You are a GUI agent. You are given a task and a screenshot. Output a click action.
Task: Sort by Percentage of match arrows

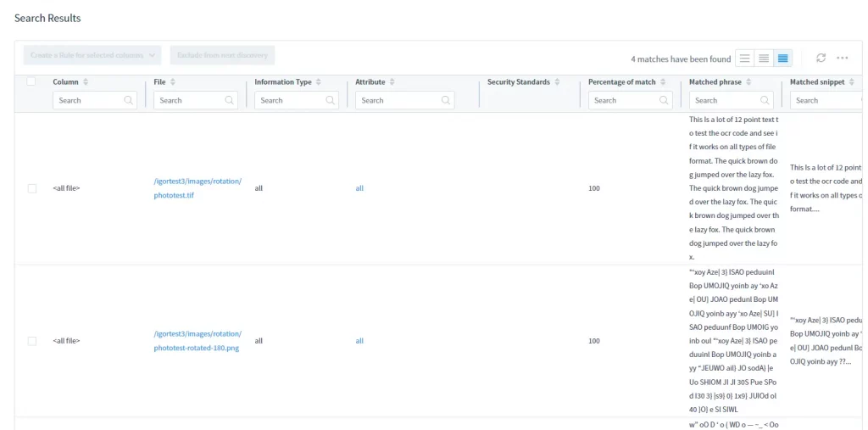tap(664, 82)
